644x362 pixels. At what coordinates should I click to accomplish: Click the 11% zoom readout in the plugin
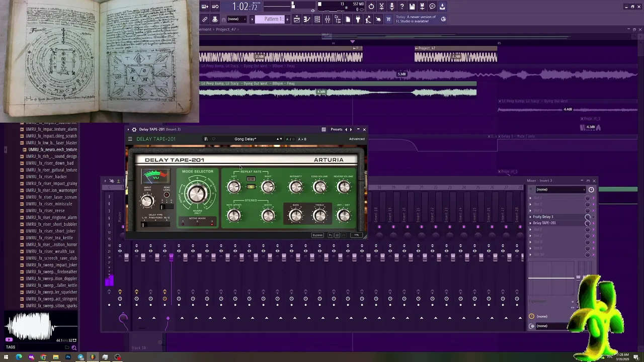point(356,235)
